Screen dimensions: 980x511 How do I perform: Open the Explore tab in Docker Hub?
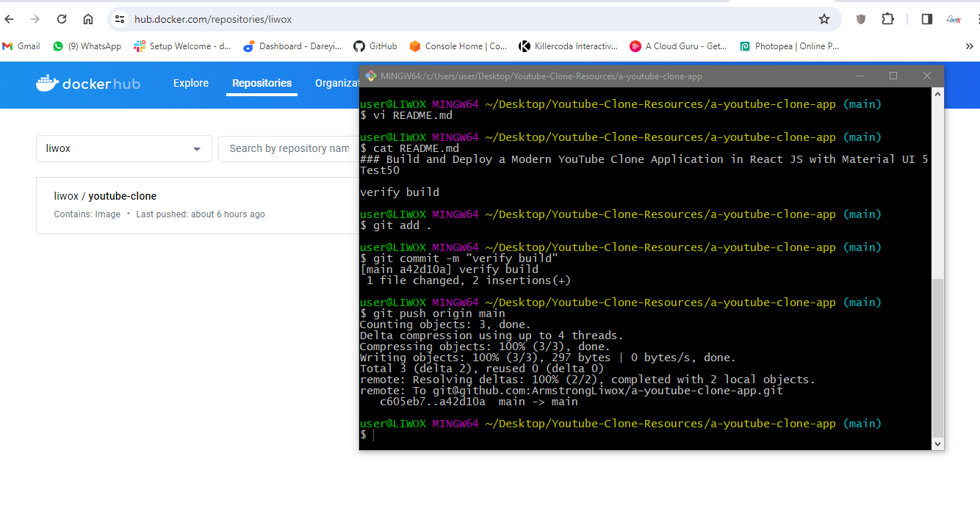coord(191,83)
